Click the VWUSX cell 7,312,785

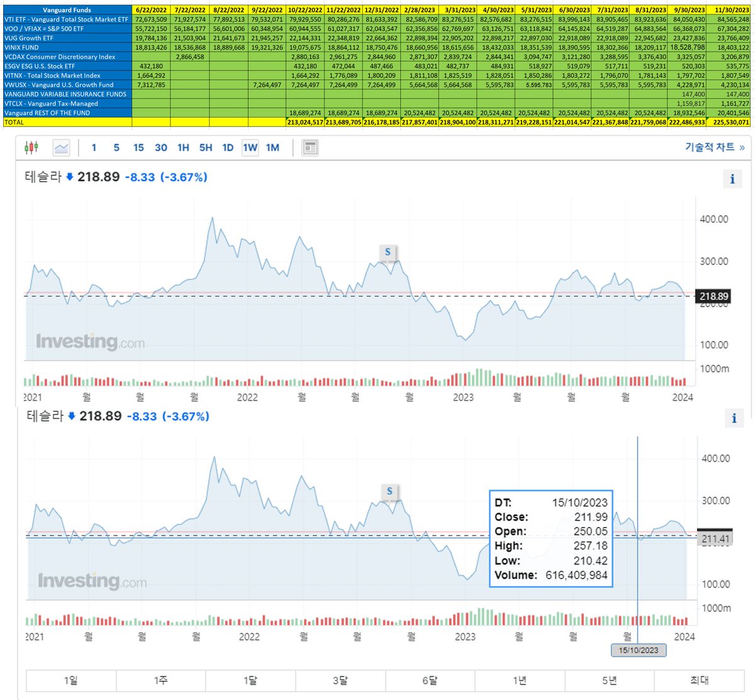[151, 85]
